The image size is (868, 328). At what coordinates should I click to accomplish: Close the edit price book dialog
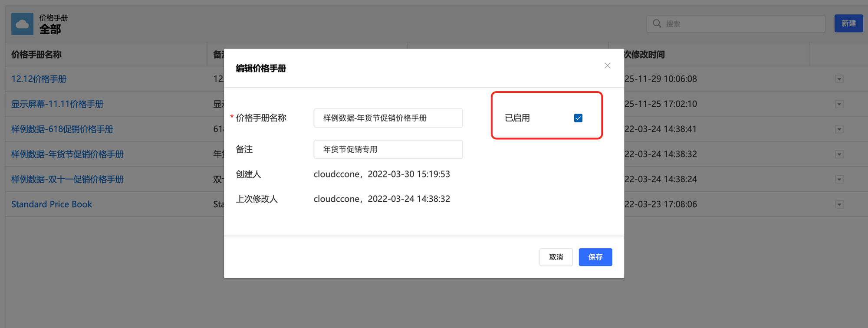(607, 66)
